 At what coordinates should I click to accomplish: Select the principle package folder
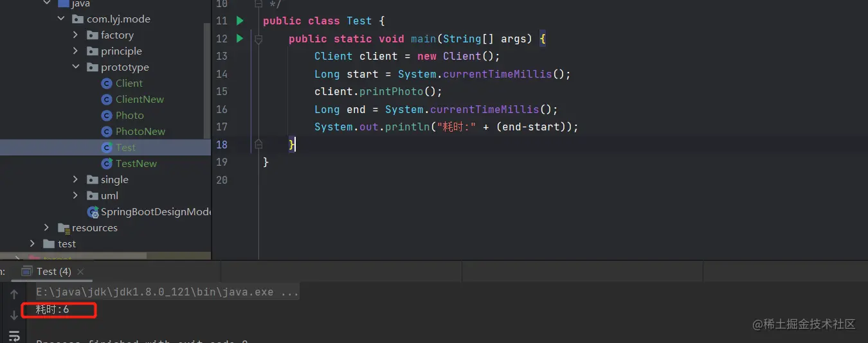(114, 51)
